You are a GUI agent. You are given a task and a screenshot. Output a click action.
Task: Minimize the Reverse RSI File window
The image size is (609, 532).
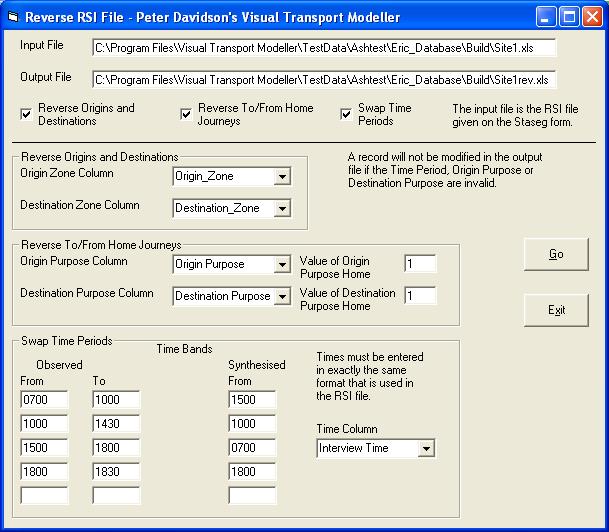pos(545,17)
